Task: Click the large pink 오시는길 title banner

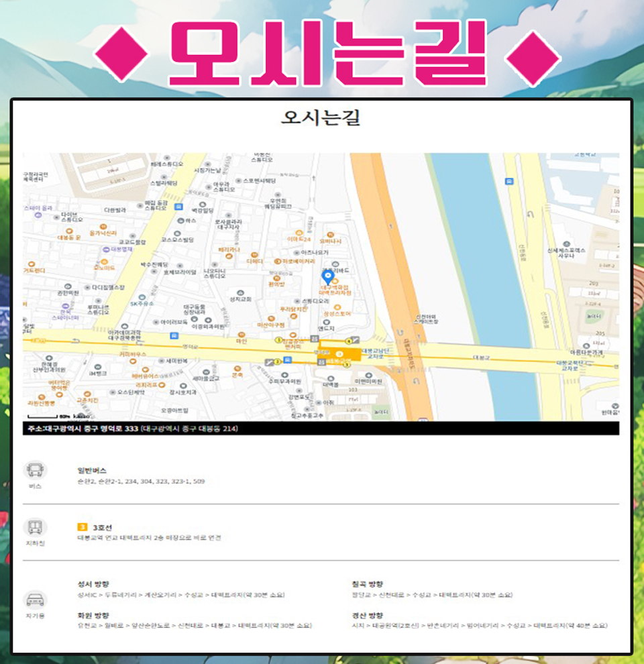Action: [x=327, y=54]
